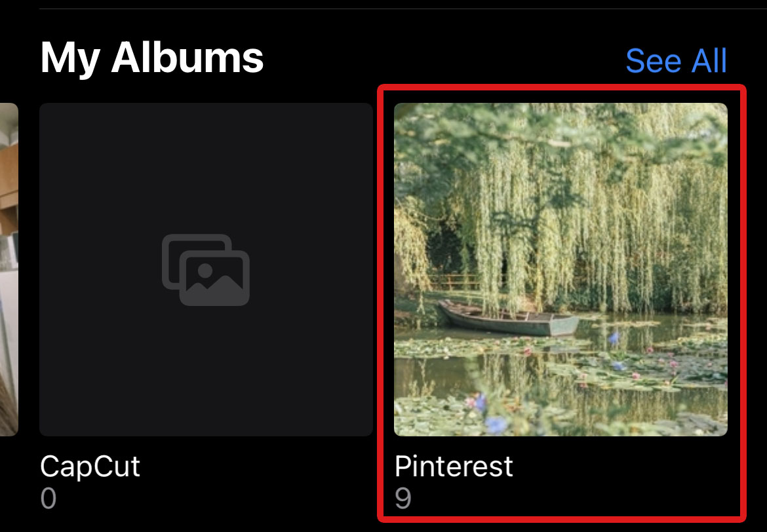
Task: Click the photo stack placeholder icon
Action: click(206, 270)
